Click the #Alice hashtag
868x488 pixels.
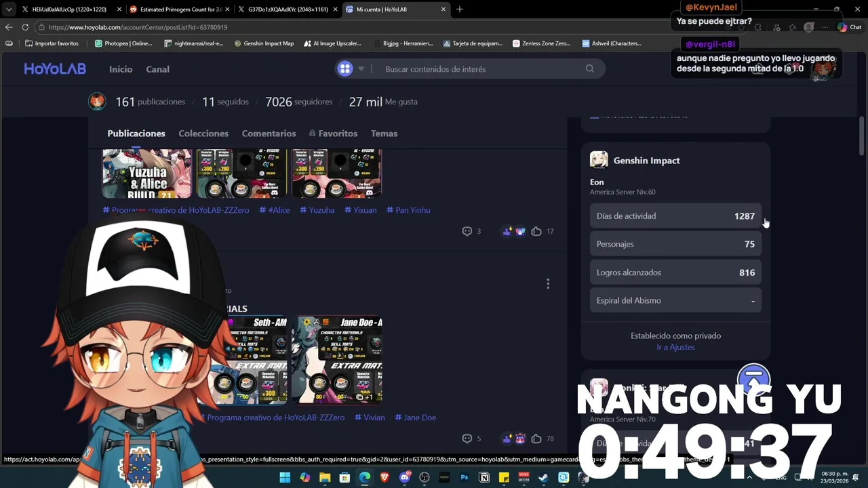pos(274,210)
